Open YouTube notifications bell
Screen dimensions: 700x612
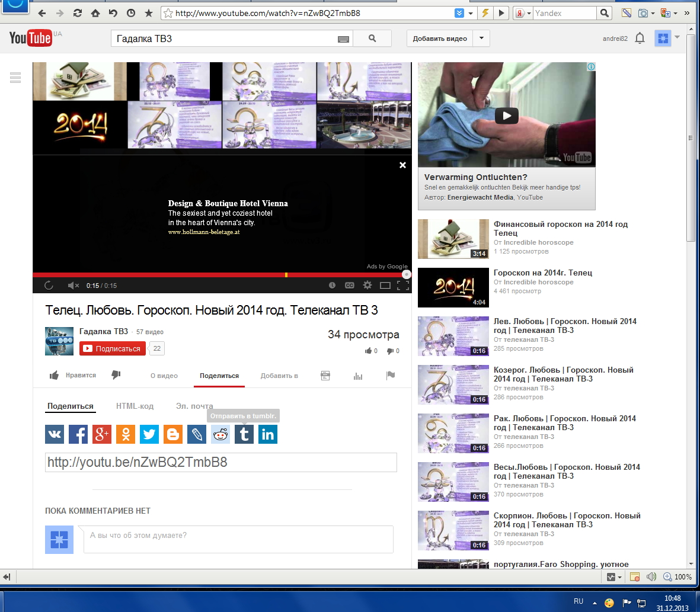click(x=640, y=39)
